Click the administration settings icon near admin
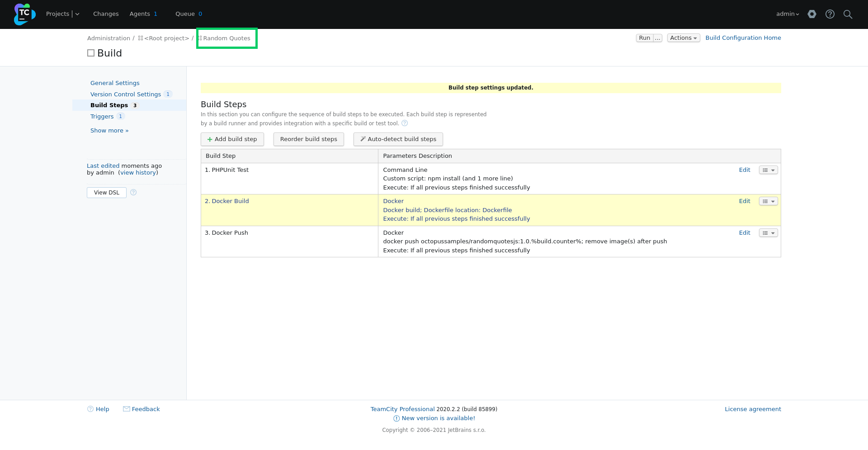The height and width of the screenshot is (450, 868). tap(812, 14)
